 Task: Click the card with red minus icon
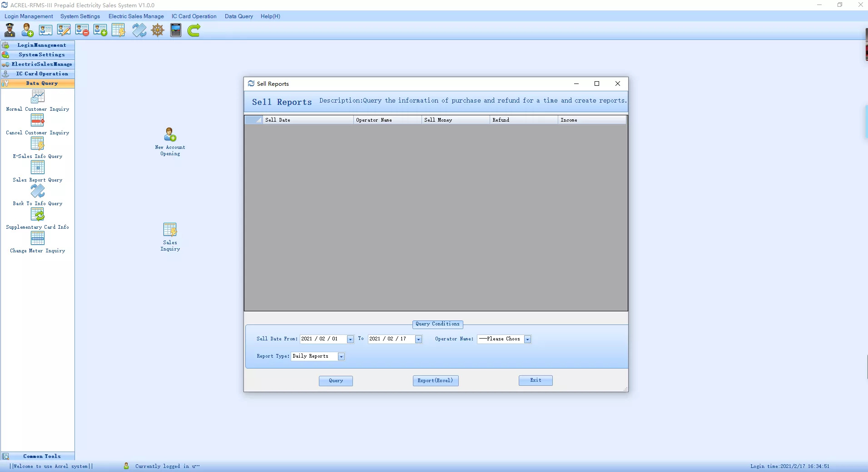(x=82, y=30)
